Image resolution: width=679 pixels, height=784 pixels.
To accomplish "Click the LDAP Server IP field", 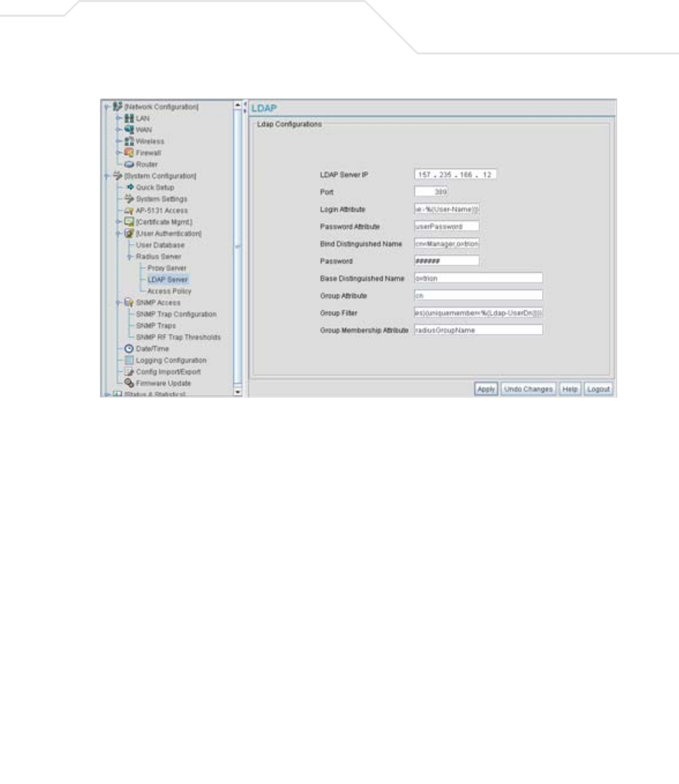I will pyautogui.click(x=455, y=175).
